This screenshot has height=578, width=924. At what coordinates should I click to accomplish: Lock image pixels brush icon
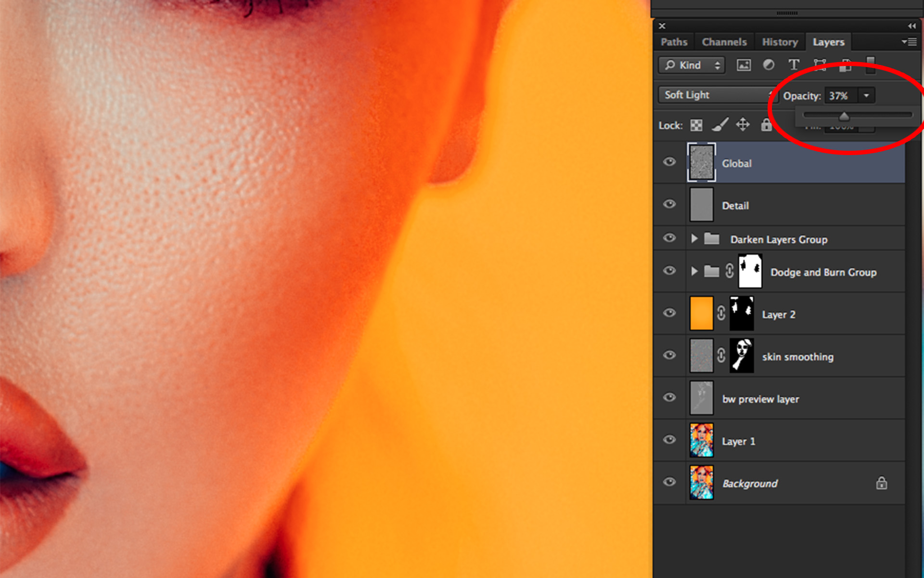click(720, 125)
